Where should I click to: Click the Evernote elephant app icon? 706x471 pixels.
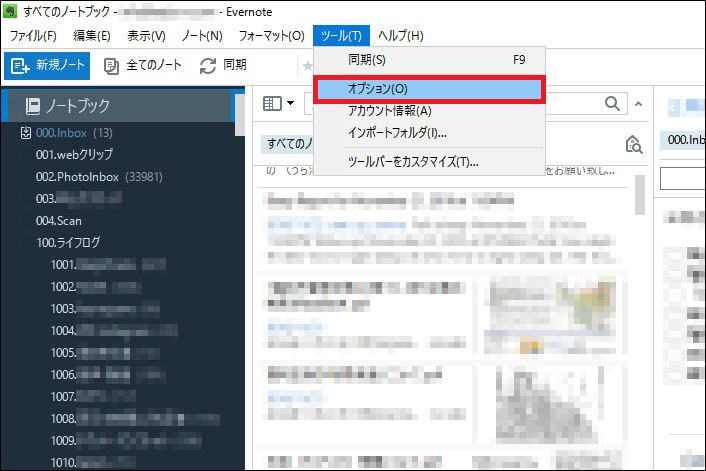click(9, 11)
